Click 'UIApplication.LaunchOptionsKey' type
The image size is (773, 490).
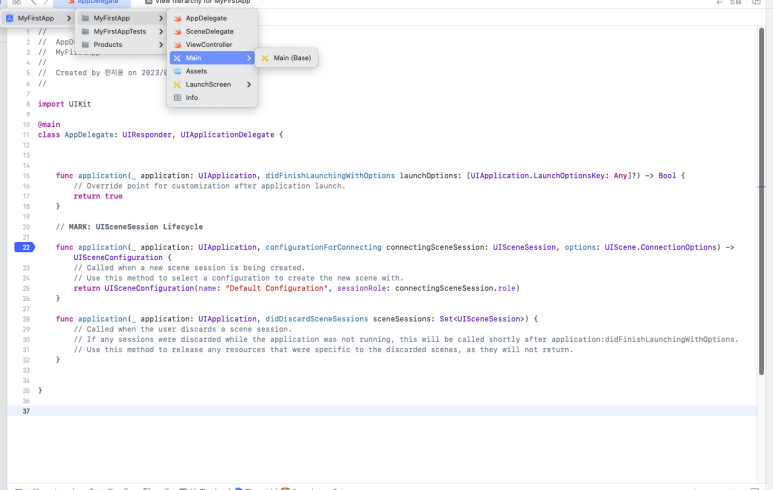pos(537,175)
